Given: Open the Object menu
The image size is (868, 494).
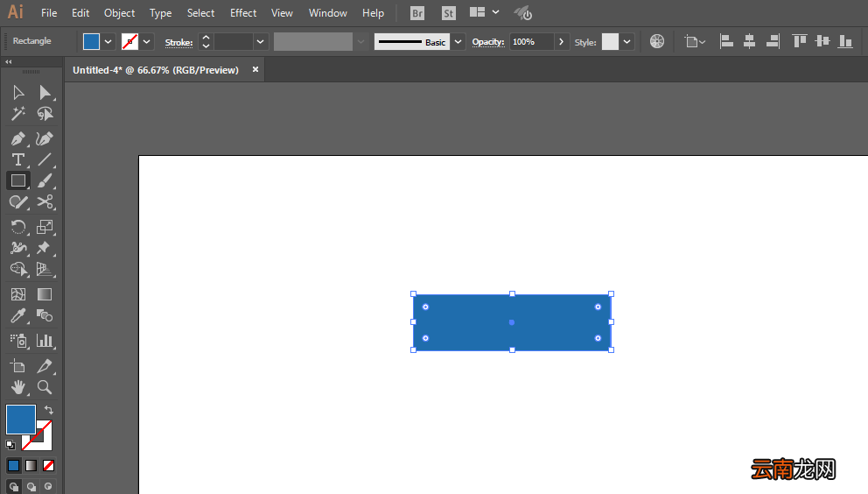Looking at the screenshot, I should (119, 13).
